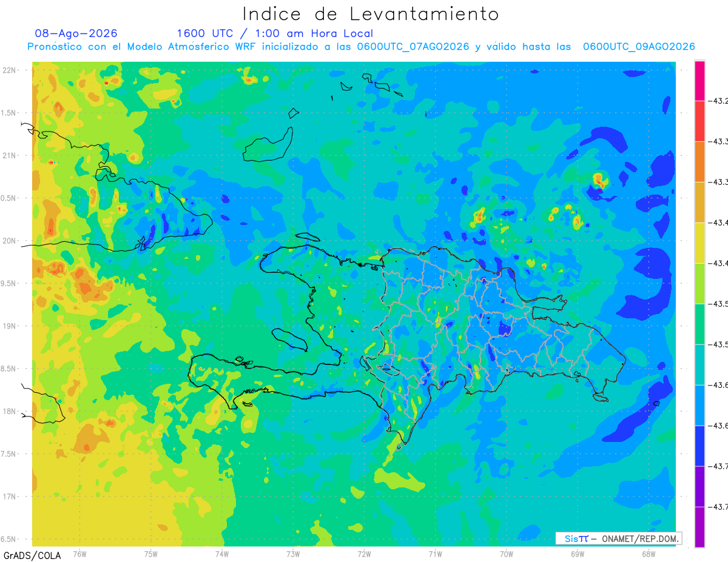The width and height of the screenshot is (728, 562).
Task: Click the 22N latitude label
Action: pyautogui.click(x=10, y=70)
